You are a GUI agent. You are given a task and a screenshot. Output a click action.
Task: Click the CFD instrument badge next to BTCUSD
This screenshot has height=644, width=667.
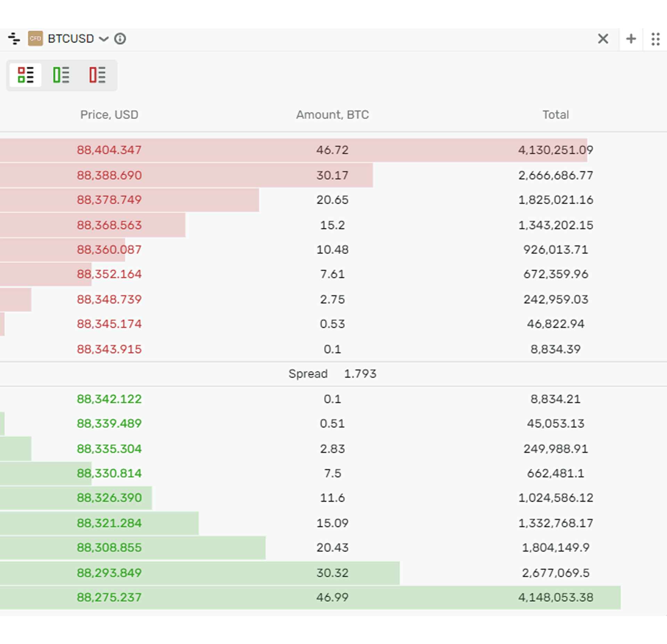pos(35,39)
